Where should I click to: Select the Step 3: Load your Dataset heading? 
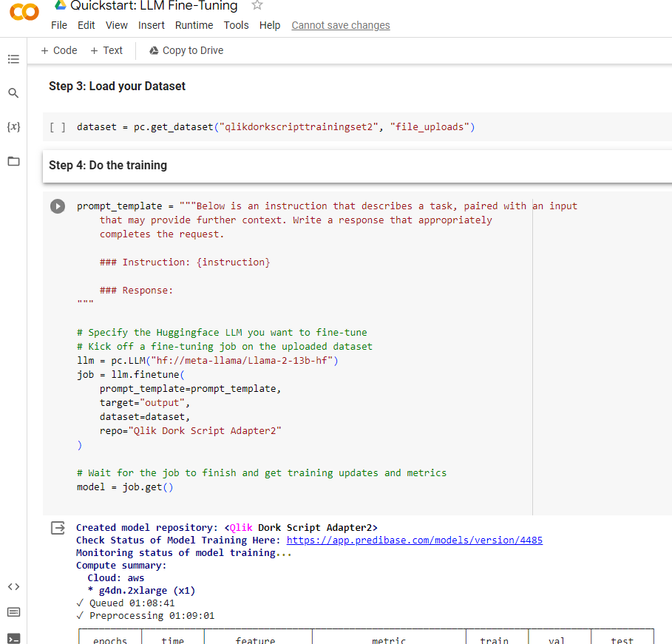[117, 87]
